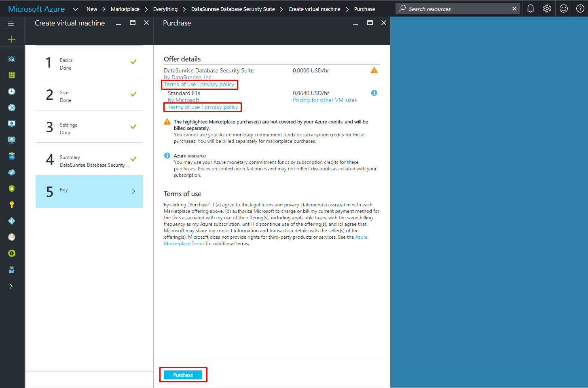
Task: Click the Microsoft Azure logo text
Action: [36, 9]
